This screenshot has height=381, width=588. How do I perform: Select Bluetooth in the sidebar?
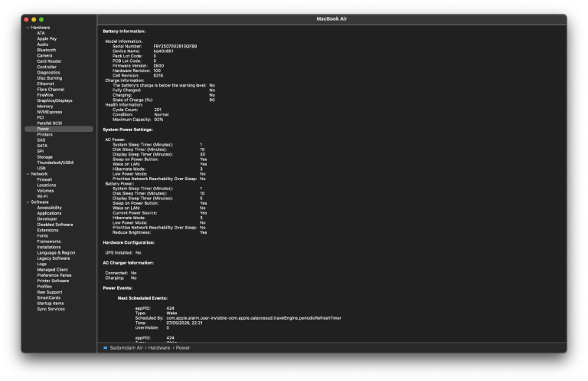coord(47,50)
